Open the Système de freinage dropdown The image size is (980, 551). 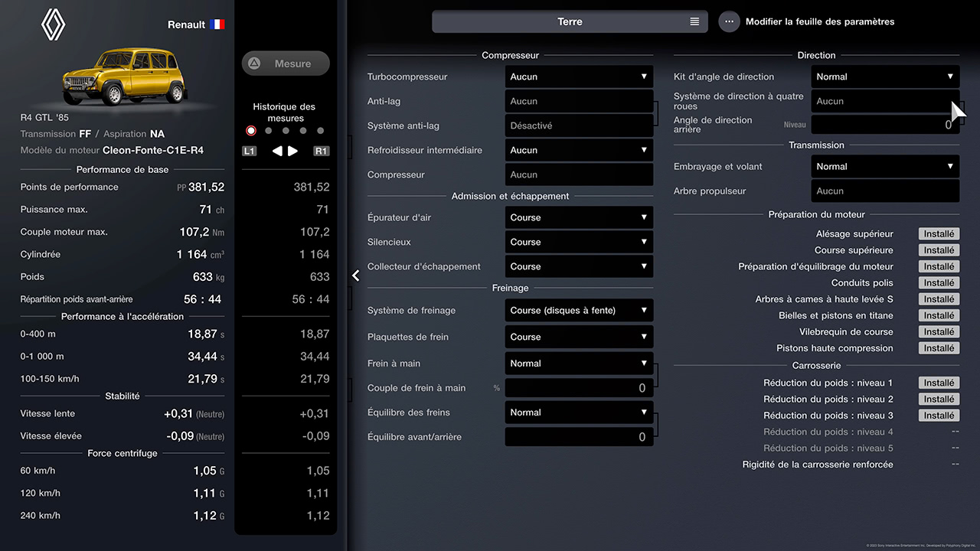pos(579,310)
